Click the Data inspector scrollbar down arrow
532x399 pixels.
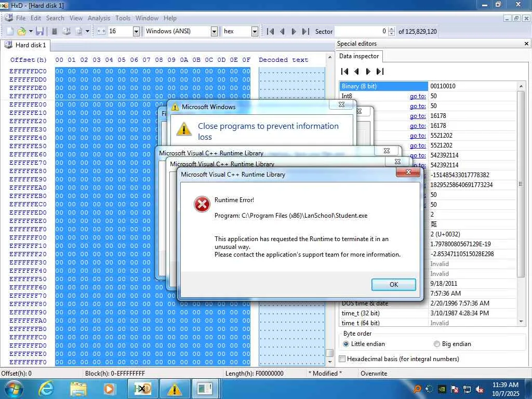[x=521, y=322]
